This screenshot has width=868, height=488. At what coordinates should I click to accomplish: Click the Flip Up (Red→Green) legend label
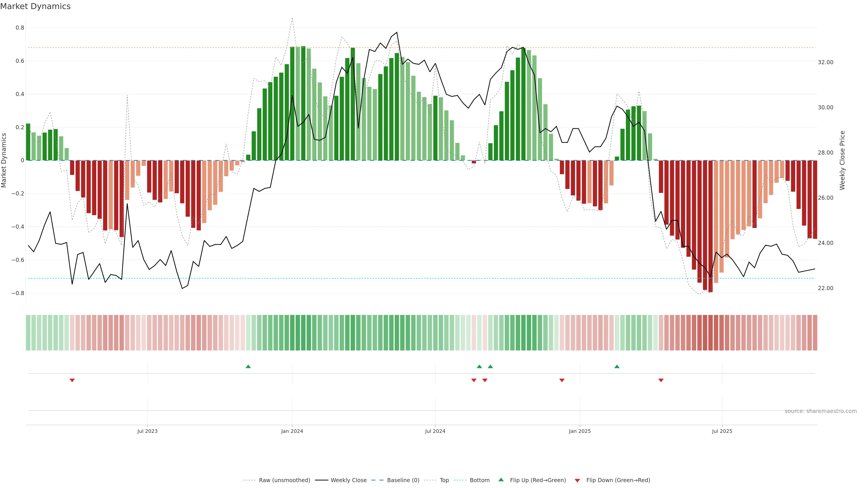pyautogui.click(x=538, y=480)
